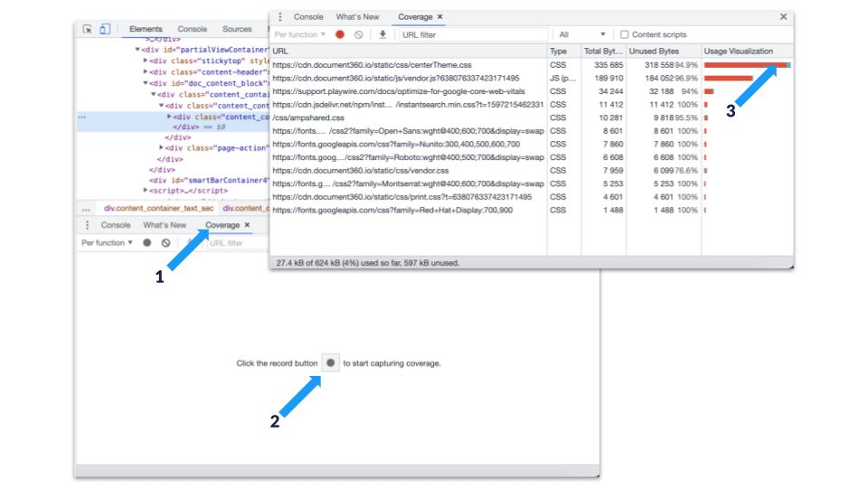Expand the stickytop div node
868x488 pixels.
tap(146, 61)
